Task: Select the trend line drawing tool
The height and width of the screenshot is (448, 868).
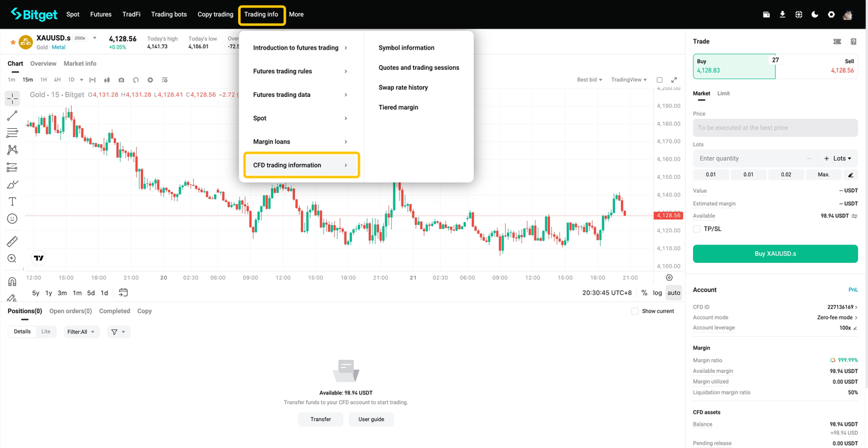Action: coord(12,116)
